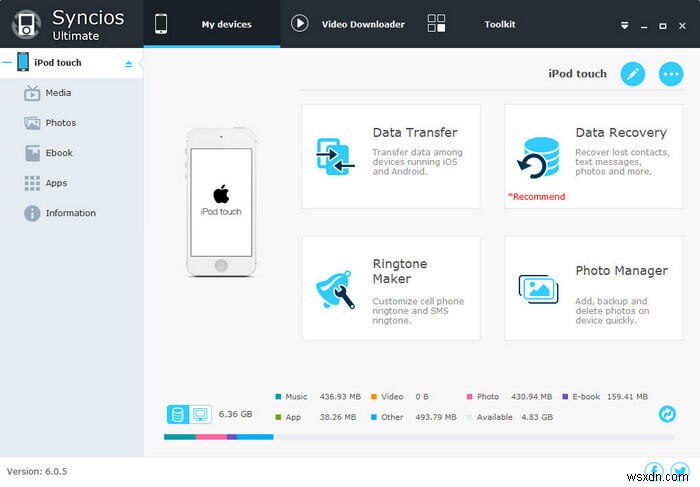This screenshot has height=487, width=700.
Task: Open more options ellipsis button
Action: click(x=671, y=74)
